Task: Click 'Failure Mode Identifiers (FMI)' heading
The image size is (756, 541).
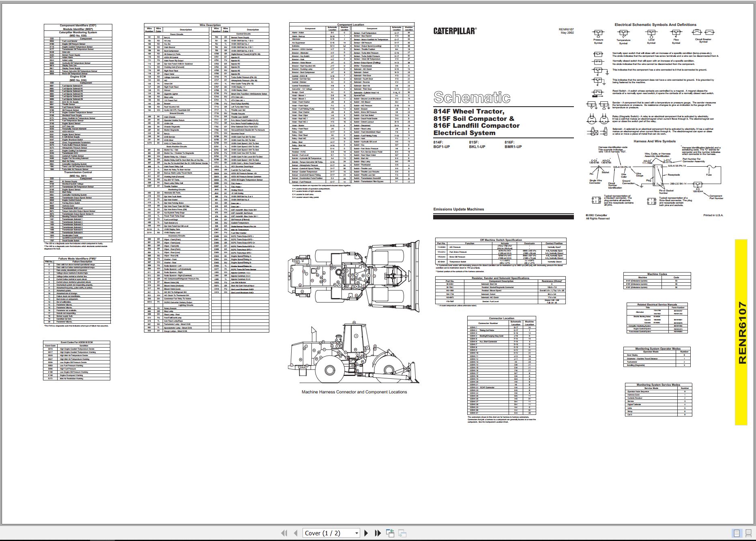Action: point(77,258)
